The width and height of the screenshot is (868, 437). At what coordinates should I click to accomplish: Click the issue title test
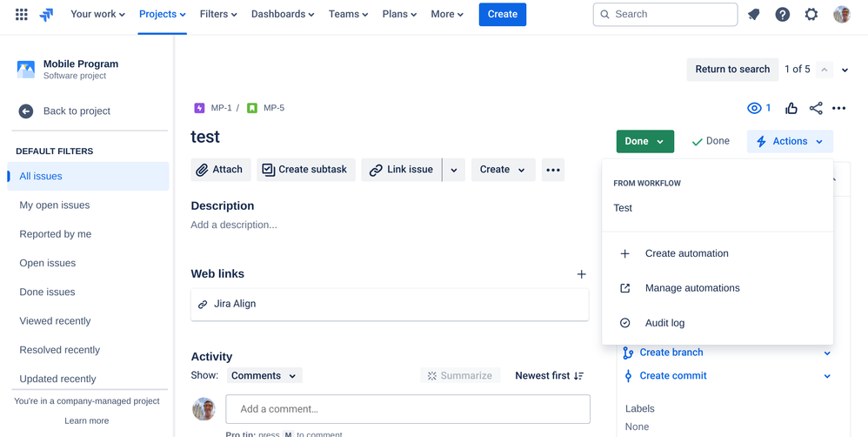205,137
